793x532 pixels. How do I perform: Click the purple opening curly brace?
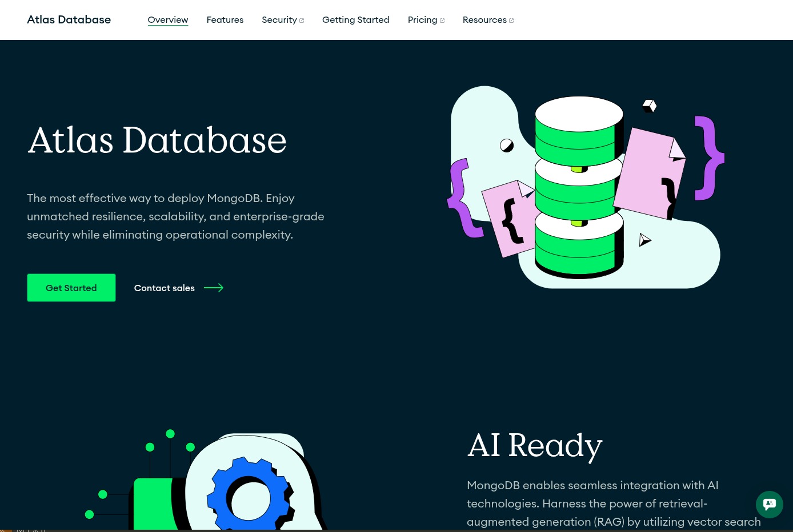click(460, 199)
